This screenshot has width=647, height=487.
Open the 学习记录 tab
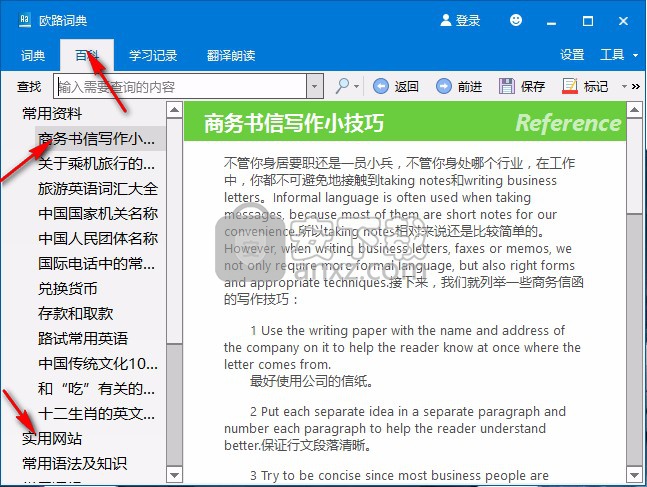(153, 55)
